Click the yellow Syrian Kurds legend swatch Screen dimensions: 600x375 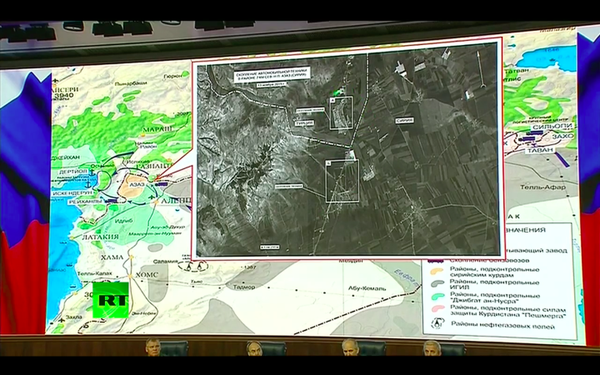pyautogui.click(x=437, y=272)
